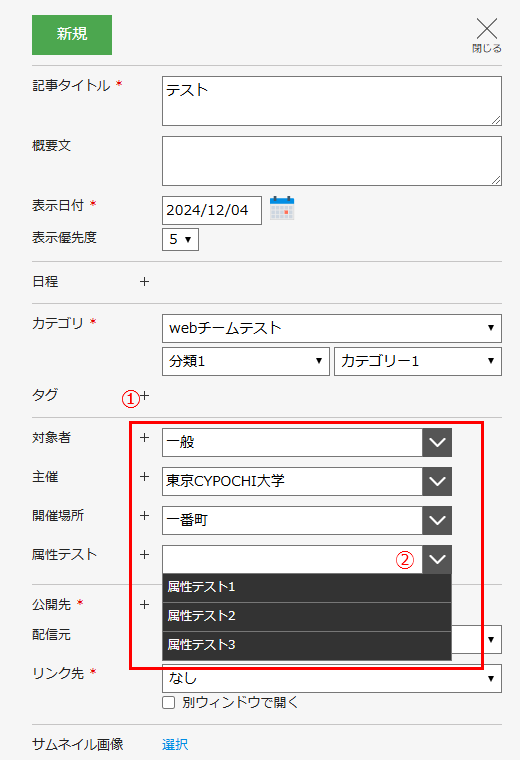Select 属性テスト1 from the list
The width and height of the screenshot is (520, 760).
pos(307,587)
